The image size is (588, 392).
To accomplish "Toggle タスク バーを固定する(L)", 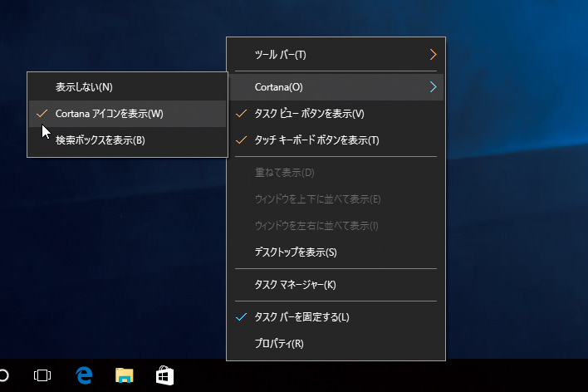I will pos(336,317).
